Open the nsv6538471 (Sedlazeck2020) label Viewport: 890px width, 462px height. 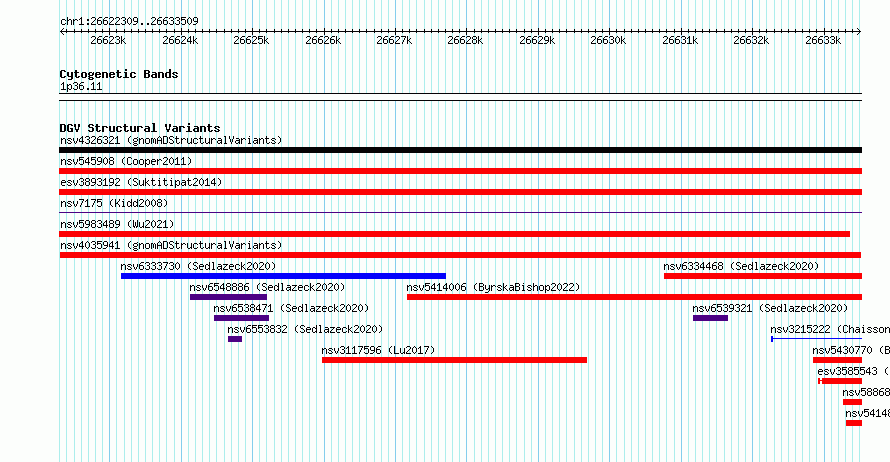291,308
